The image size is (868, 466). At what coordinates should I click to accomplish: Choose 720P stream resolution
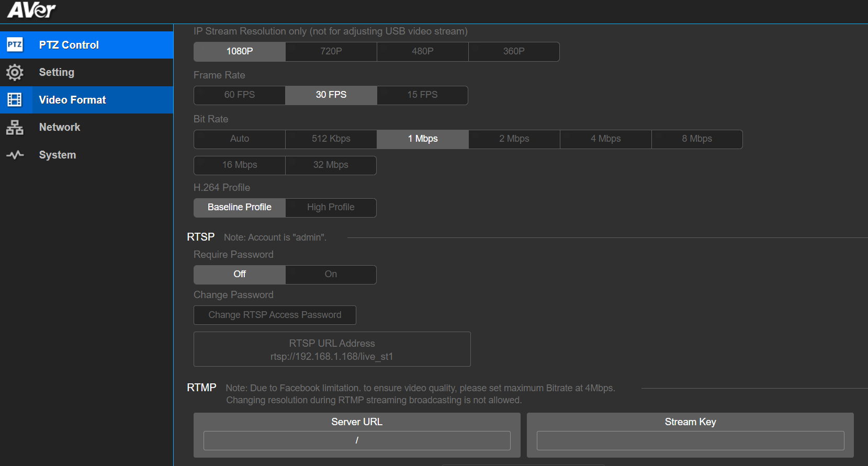click(331, 51)
